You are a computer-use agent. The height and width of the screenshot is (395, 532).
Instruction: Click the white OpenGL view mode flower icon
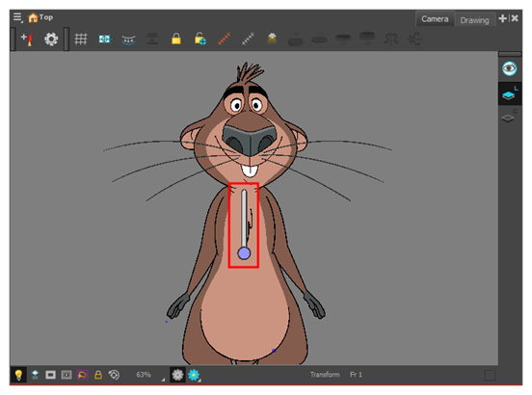pyautogui.click(x=177, y=375)
